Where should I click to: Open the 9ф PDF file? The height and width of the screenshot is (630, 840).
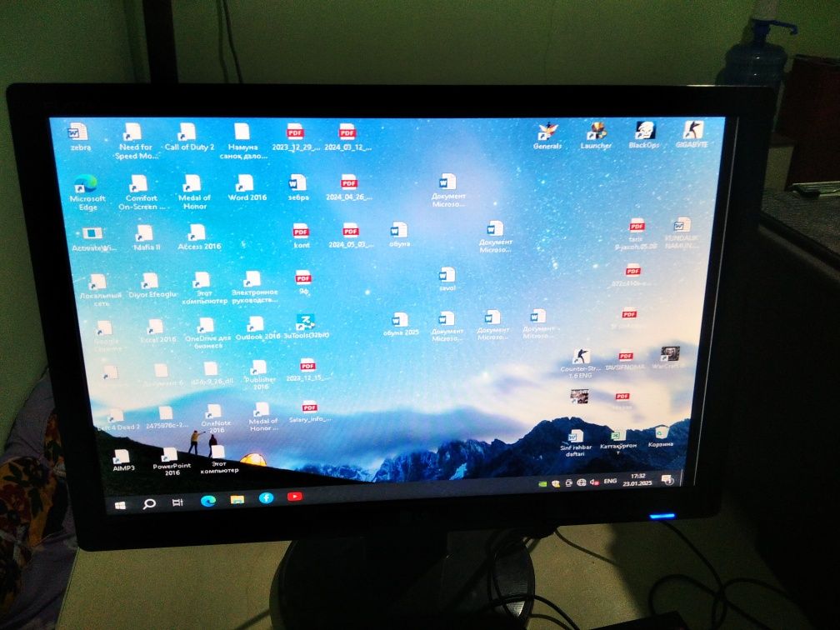point(303,282)
